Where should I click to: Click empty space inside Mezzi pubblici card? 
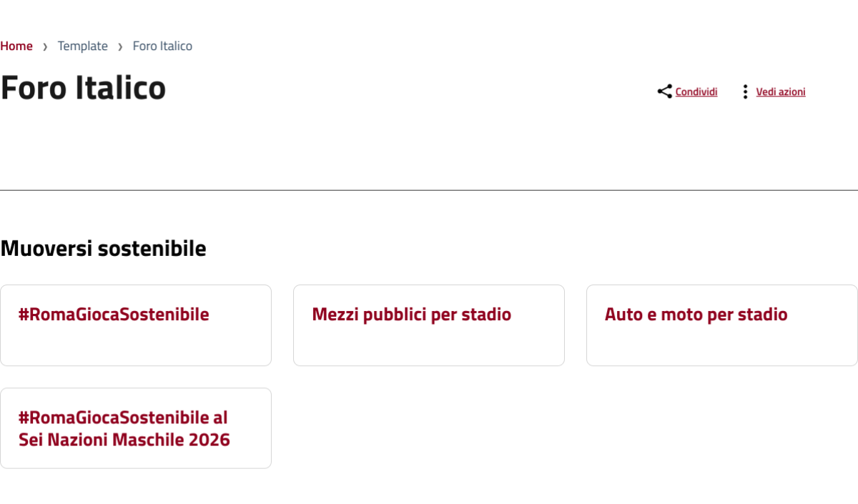click(x=429, y=346)
